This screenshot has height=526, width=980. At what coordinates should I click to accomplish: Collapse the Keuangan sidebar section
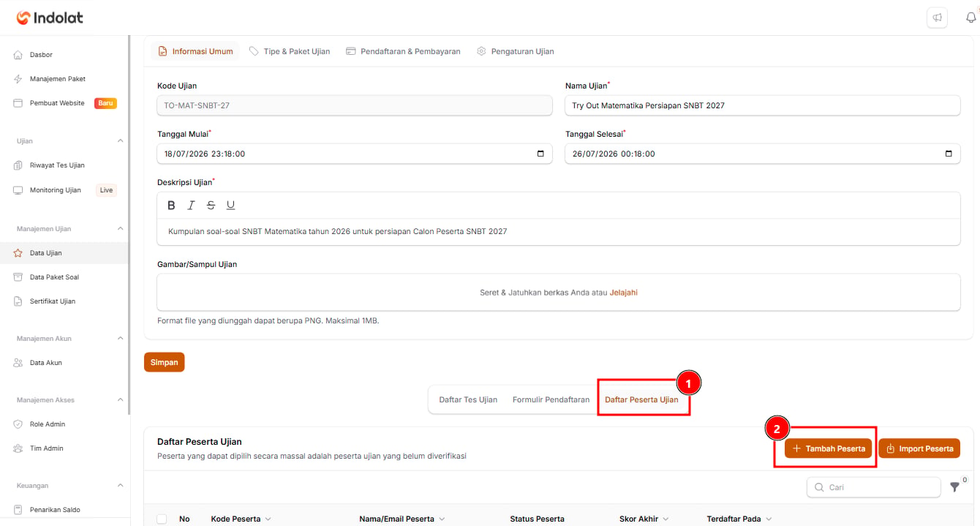(x=121, y=485)
